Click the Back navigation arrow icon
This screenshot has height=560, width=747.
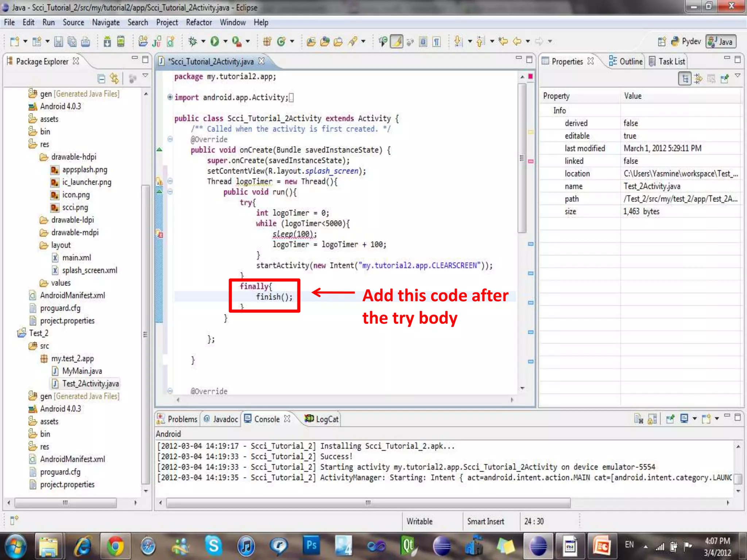pyautogui.click(x=517, y=42)
